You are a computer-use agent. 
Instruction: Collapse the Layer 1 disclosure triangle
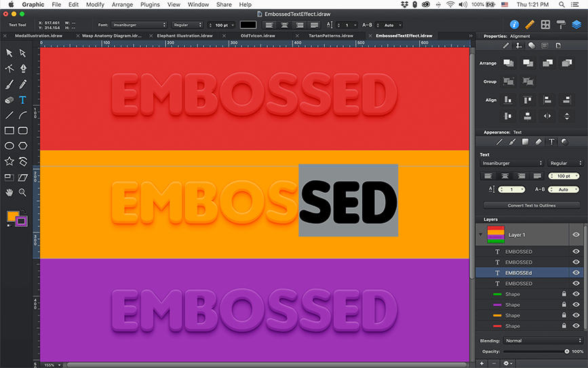(x=480, y=235)
